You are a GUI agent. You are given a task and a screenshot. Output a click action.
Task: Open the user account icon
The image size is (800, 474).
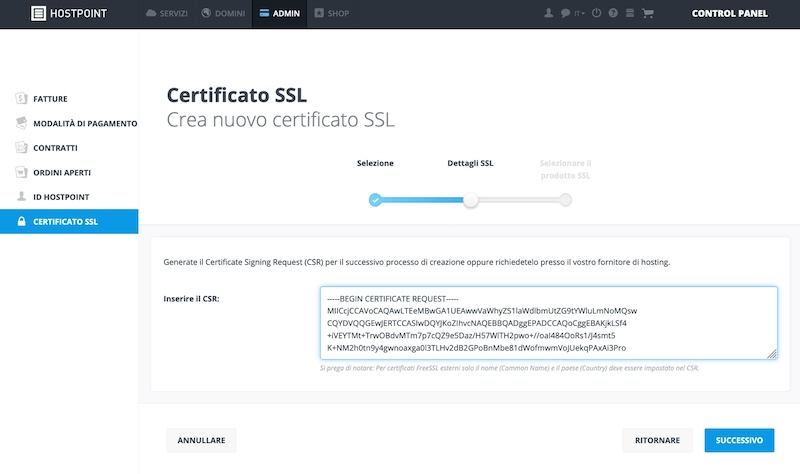coord(548,13)
